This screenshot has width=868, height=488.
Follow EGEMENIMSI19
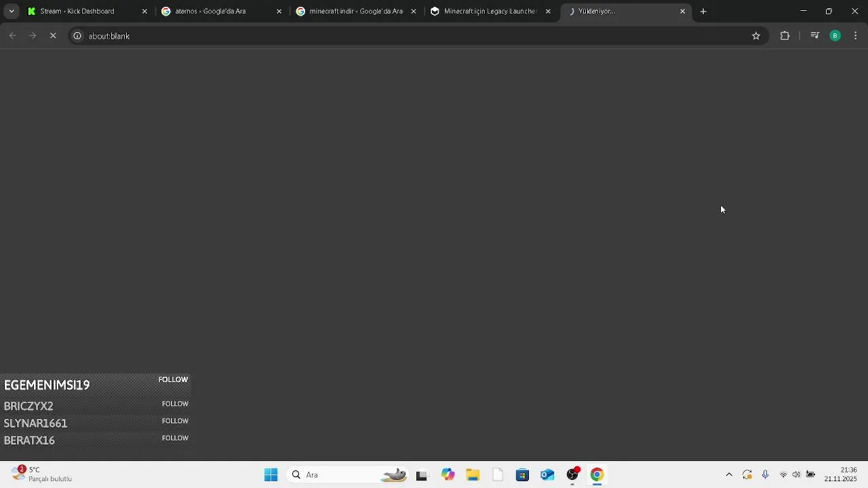tap(173, 380)
